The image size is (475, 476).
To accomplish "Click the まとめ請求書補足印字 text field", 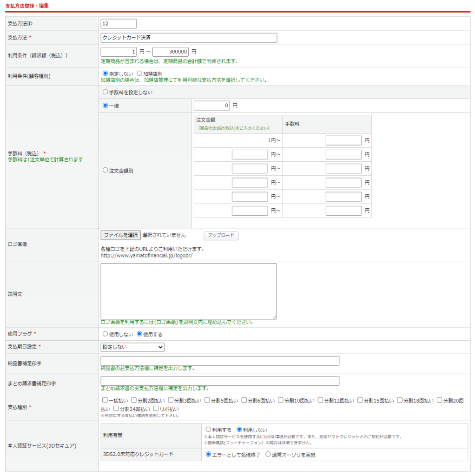I will point(220,381).
